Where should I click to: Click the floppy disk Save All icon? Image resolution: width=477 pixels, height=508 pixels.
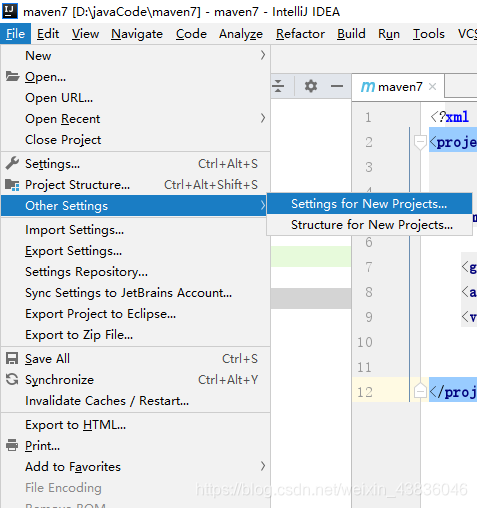12,359
